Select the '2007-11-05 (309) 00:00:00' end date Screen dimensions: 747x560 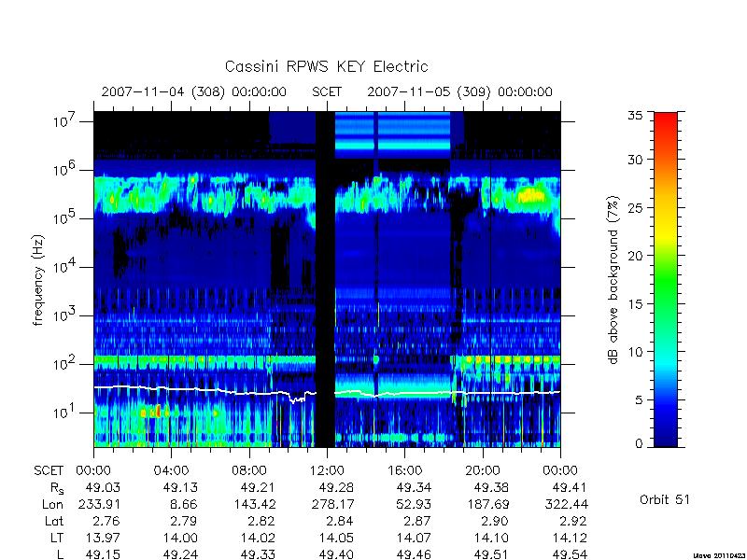click(x=459, y=91)
